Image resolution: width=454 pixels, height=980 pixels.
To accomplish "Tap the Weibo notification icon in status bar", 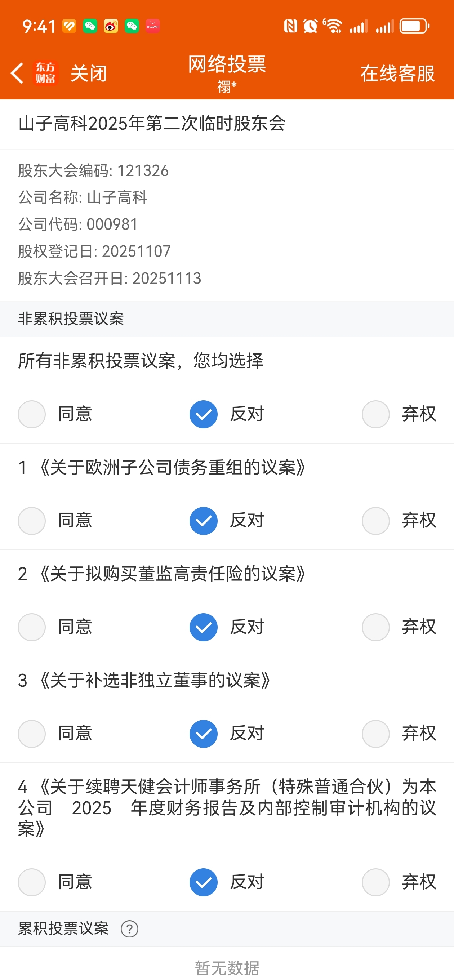I will [x=111, y=26].
